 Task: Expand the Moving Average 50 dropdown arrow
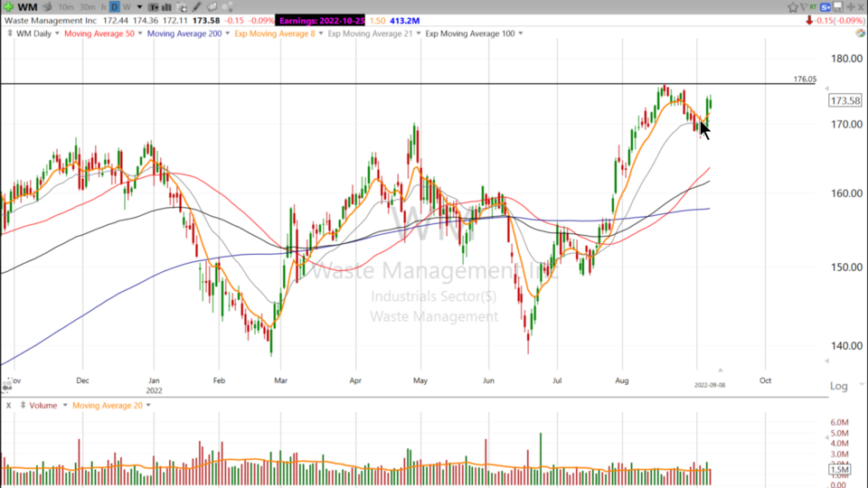(x=140, y=33)
